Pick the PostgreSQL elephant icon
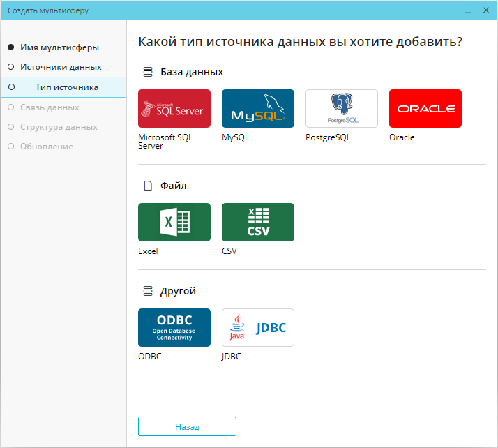The height and width of the screenshot is (448, 498). click(341, 108)
